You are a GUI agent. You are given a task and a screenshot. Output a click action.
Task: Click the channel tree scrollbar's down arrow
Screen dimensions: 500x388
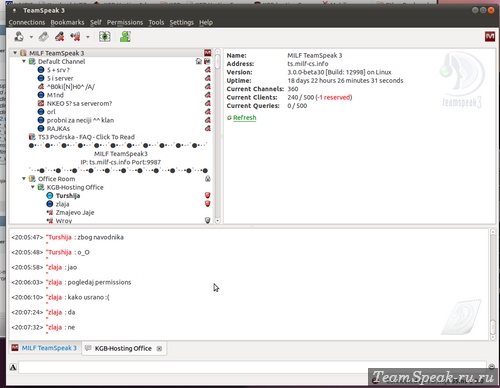pyautogui.click(x=217, y=221)
